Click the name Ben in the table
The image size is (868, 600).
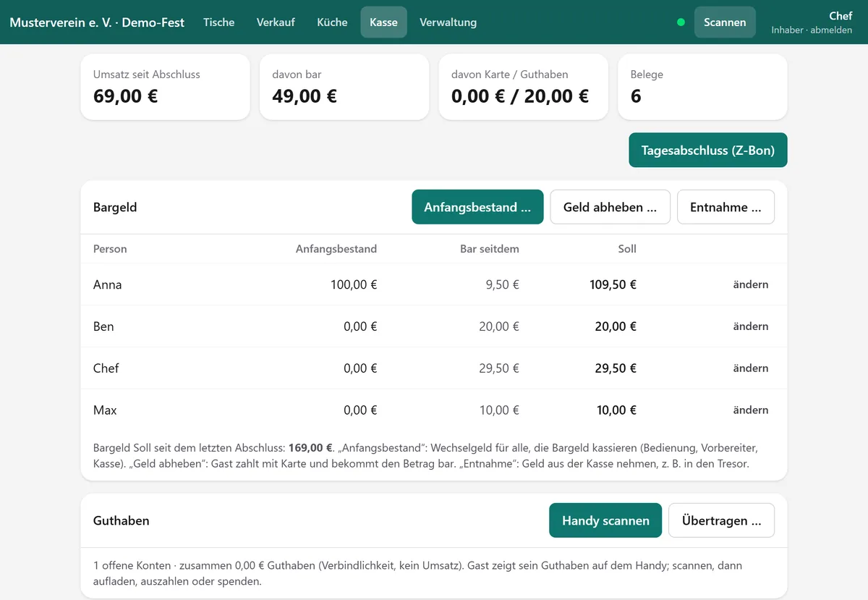[103, 326]
